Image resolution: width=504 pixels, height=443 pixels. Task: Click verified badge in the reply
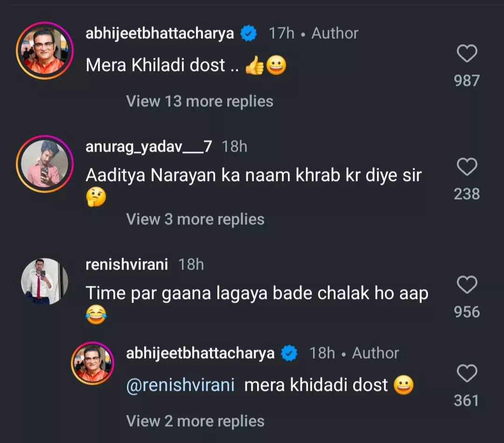pos(289,353)
